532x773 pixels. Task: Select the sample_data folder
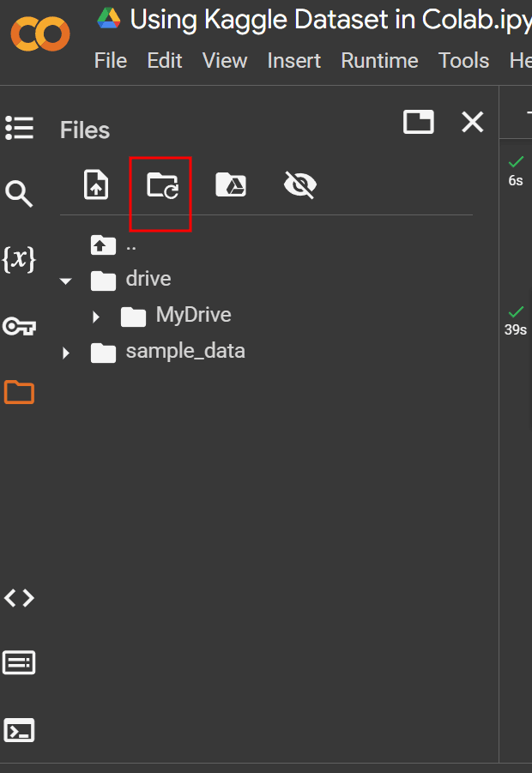tap(185, 352)
